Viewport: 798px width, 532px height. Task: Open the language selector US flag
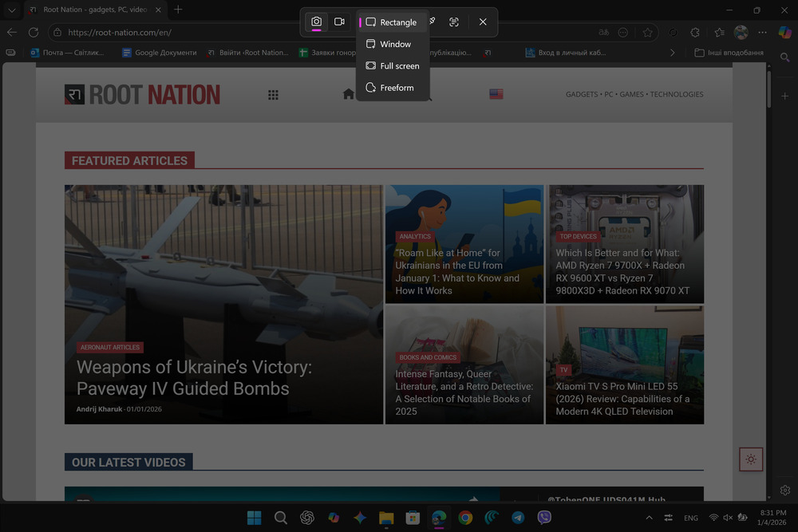coord(496,94)
